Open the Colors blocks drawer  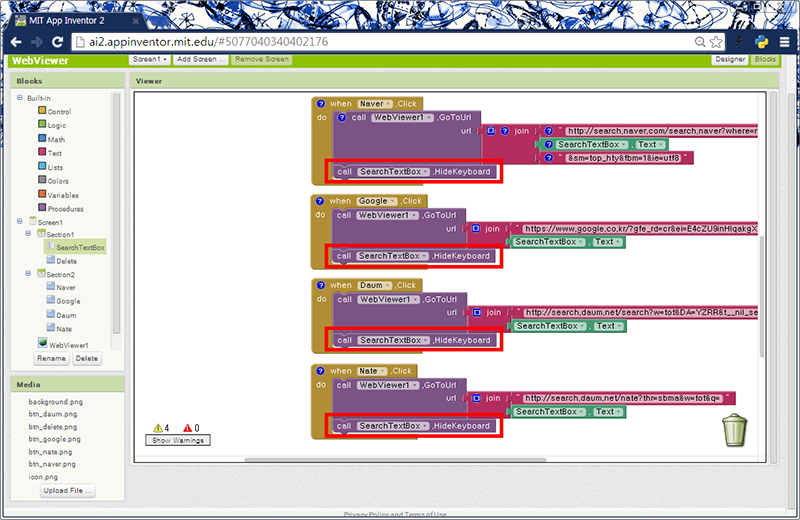54,181
